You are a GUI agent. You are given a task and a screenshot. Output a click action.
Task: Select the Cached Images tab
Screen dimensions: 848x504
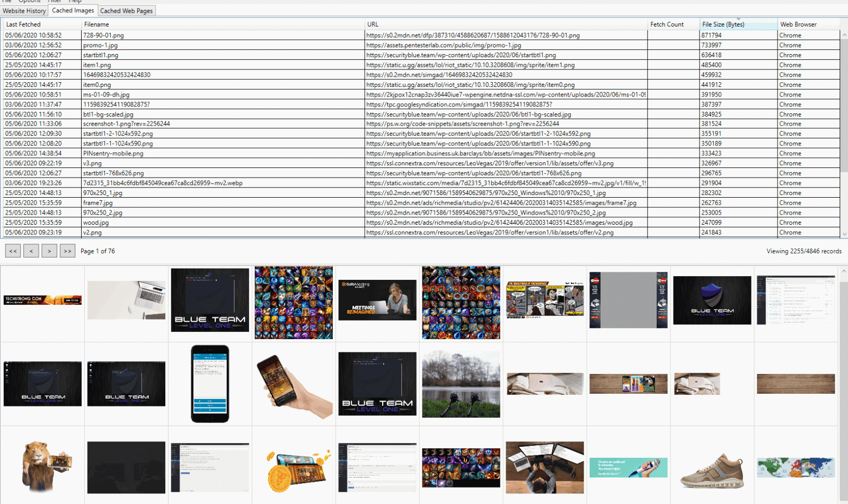73,10
